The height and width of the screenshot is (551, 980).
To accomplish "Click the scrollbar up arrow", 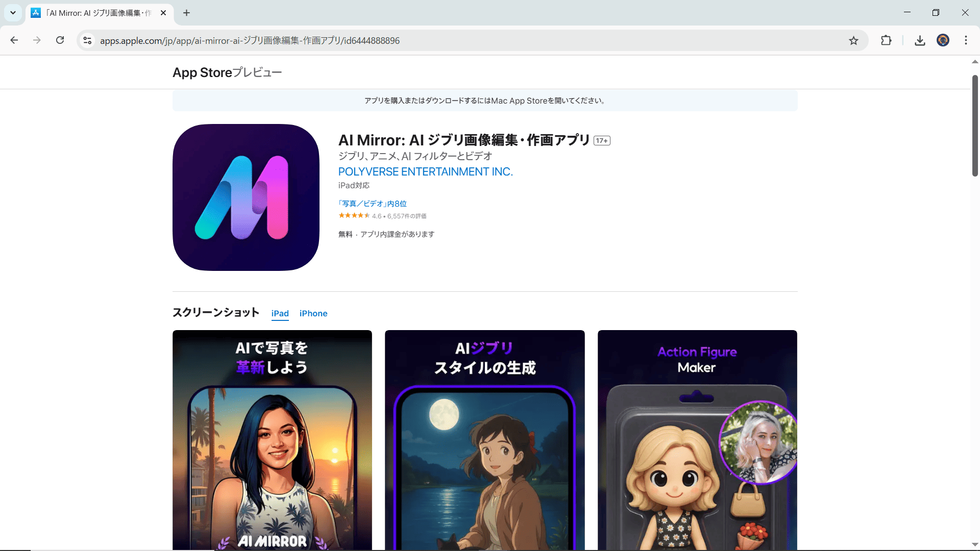I will 975,62.
